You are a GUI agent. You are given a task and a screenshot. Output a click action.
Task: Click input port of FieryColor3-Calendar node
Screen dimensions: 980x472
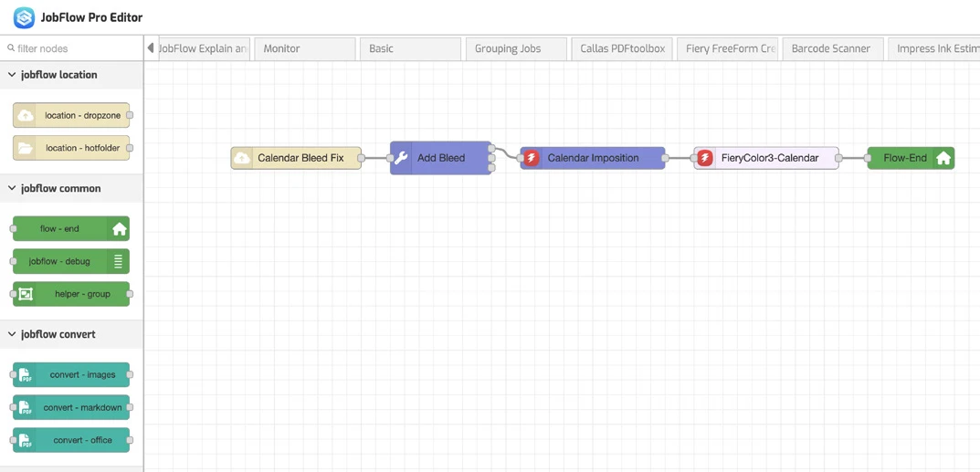(x=694, y=158)
